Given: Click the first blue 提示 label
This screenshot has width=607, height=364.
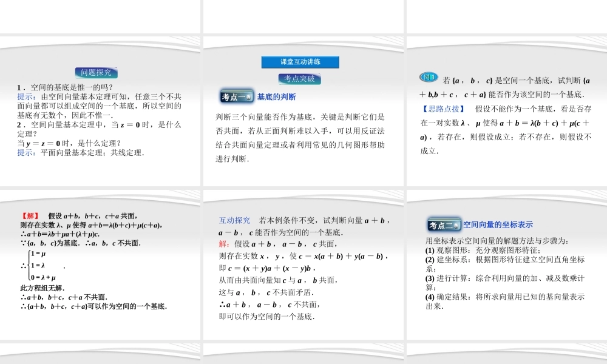Looking at the screenshot, I should (27, 96).
